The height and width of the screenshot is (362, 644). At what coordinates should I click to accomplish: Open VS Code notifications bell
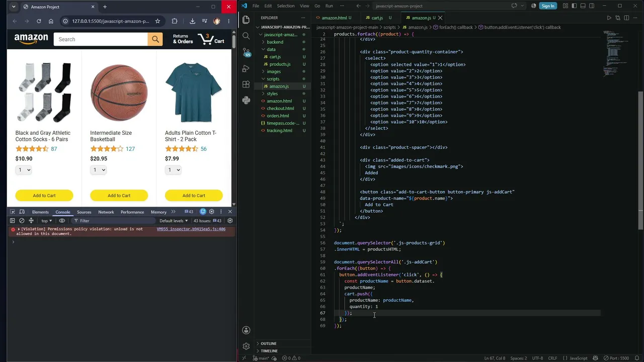pos(636,358)
